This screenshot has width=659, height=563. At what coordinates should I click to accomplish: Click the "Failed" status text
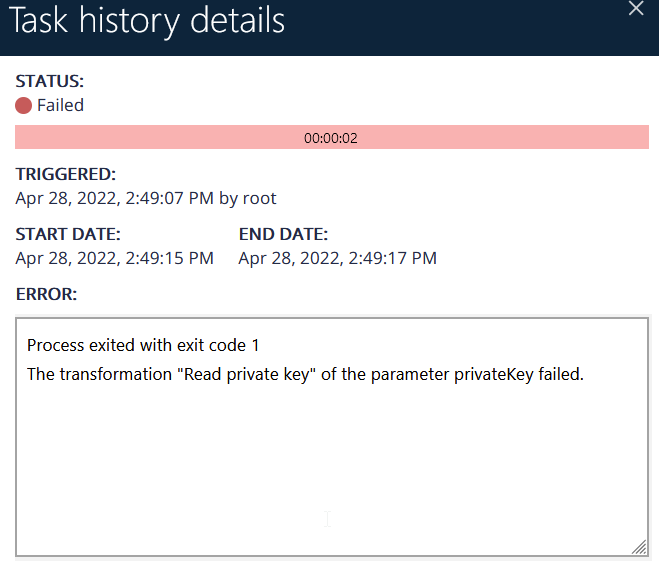point(60,105)
